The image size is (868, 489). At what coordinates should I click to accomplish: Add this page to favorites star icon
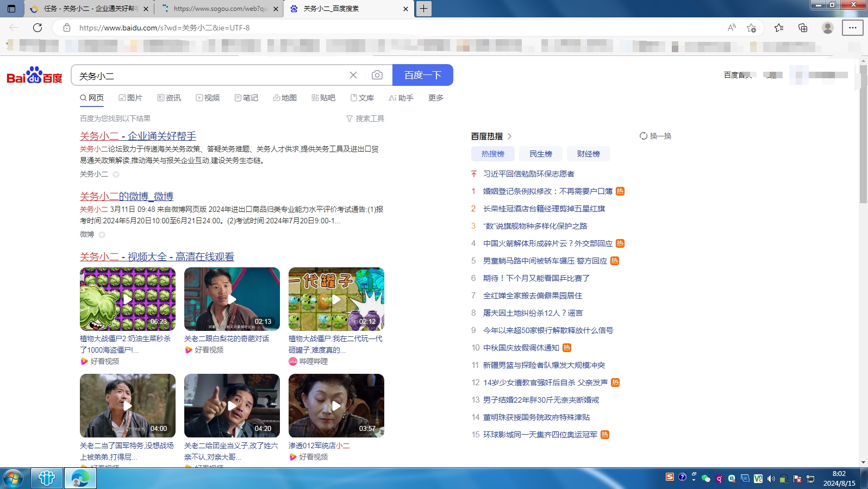pyautogui.click(x=752, y=28)
